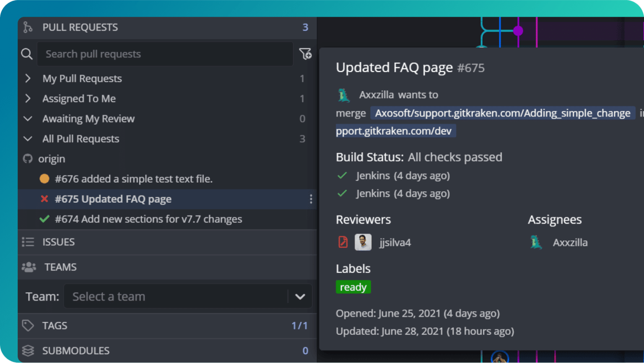This screenshot has width=644, height=363.
Task: Click the green ready label
Action: [x=353, y=287]
